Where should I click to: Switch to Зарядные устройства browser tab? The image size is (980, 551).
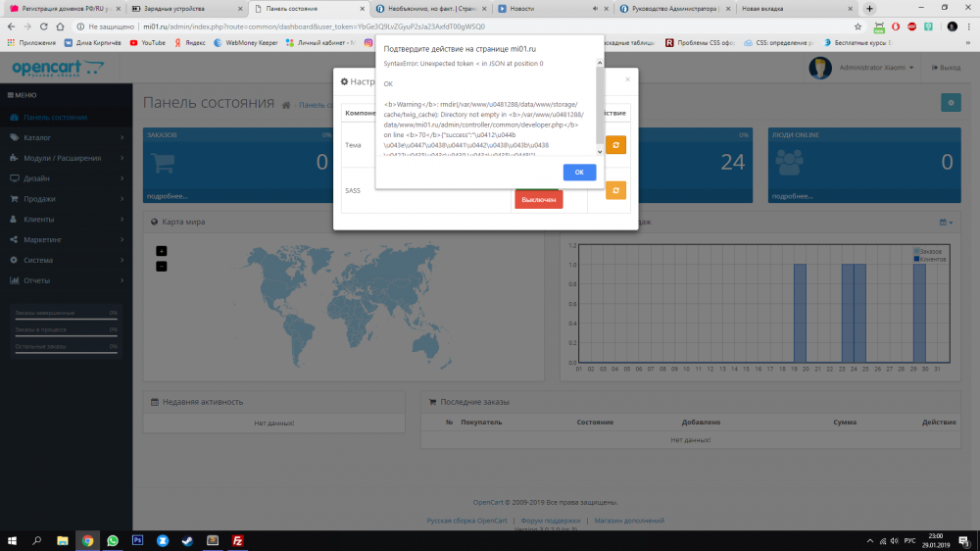coord(187,9)
